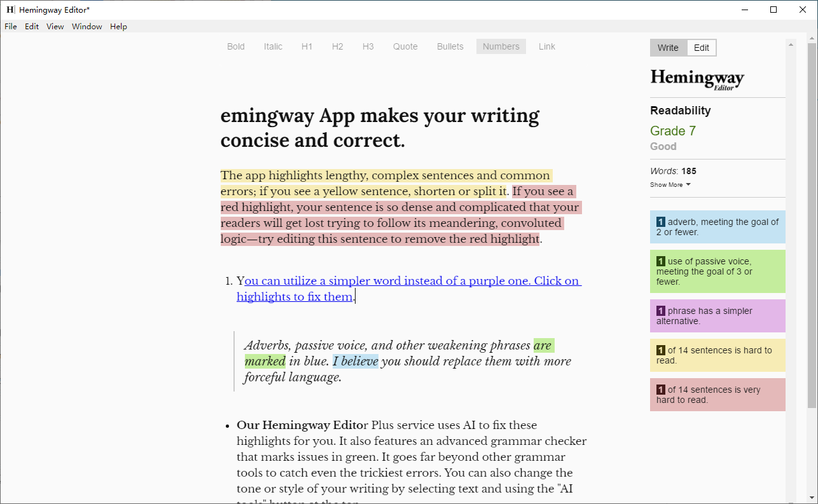Click the italic blockquote 'forceful language' line

(293, 378)
